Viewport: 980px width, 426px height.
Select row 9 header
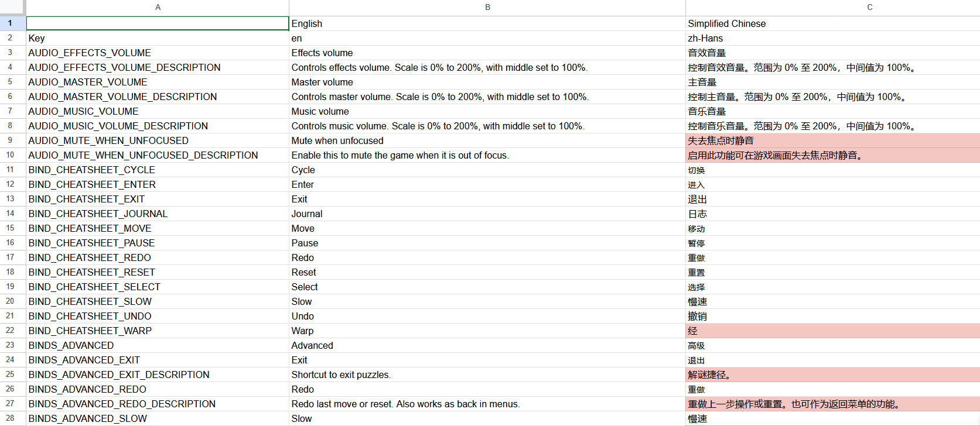click(11, 140)
